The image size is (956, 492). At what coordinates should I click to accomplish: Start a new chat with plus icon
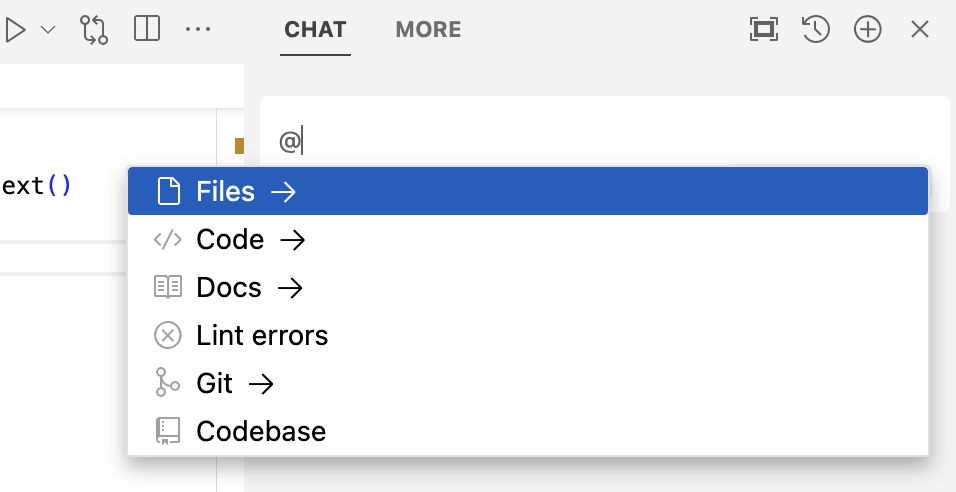pos(868,30)
